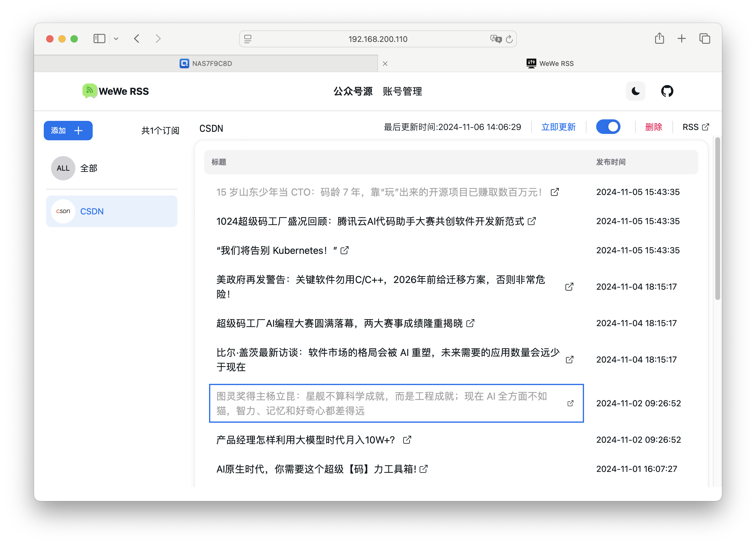Click the translate icon in address bar
Image resolution: width=756 pixels, height=546 pixels.
point(496,39)
